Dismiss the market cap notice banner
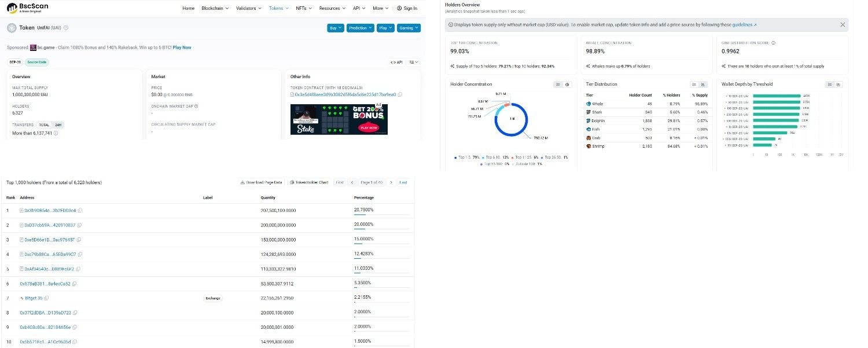868x348 pixels. coord(843,25)
